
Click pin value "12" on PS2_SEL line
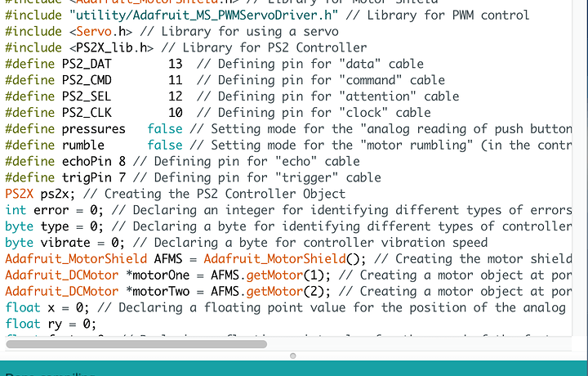(x=176, y=96)
